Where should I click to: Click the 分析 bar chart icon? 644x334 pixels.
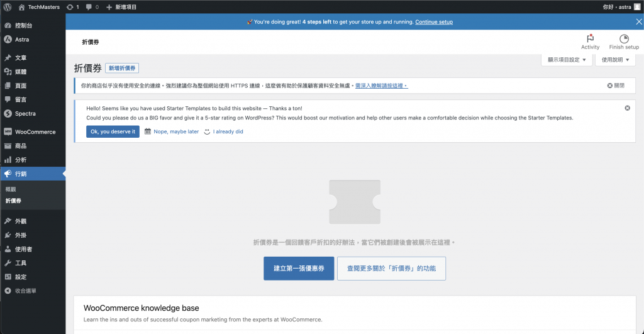point(8,160)
